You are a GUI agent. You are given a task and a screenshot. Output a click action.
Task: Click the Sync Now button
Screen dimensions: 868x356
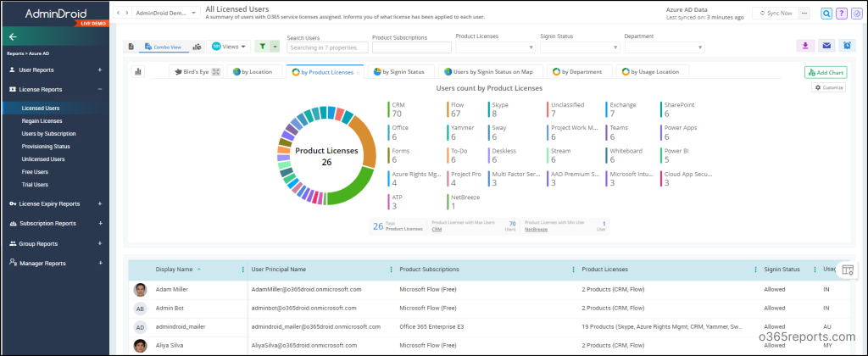[x=776, y=13]
